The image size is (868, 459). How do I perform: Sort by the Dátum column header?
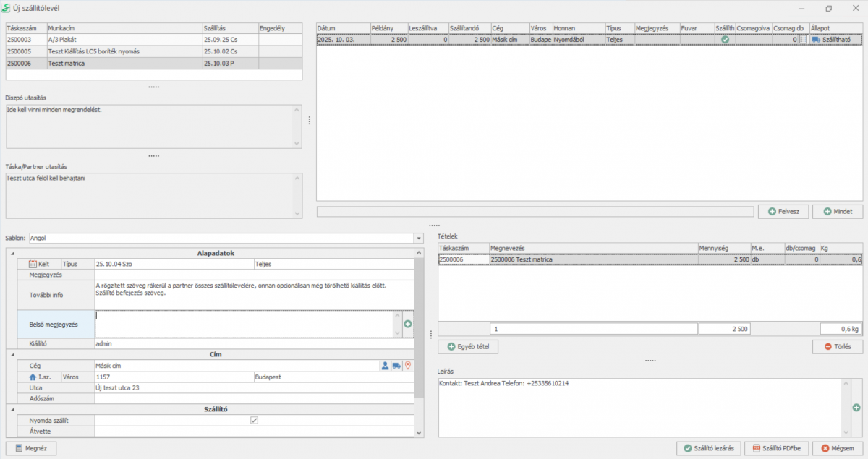343,27
